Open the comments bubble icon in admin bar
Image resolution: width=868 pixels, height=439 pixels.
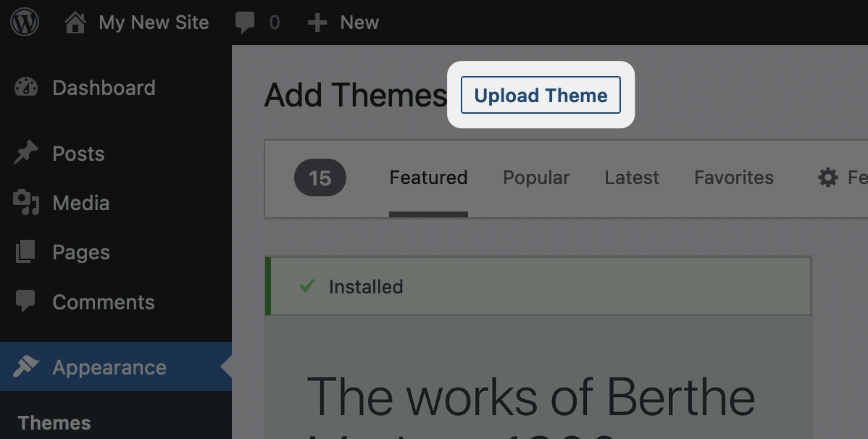(x=245, y=22)
